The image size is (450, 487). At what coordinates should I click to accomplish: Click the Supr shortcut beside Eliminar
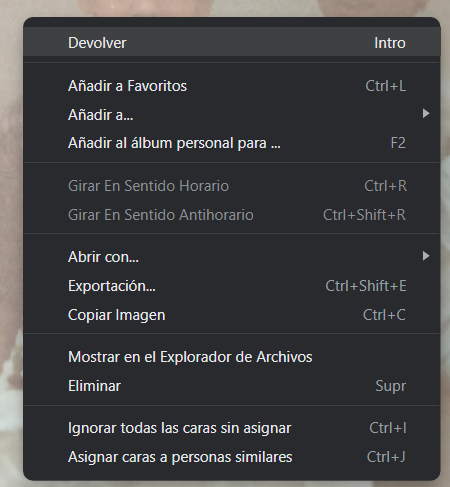point(391,386)
